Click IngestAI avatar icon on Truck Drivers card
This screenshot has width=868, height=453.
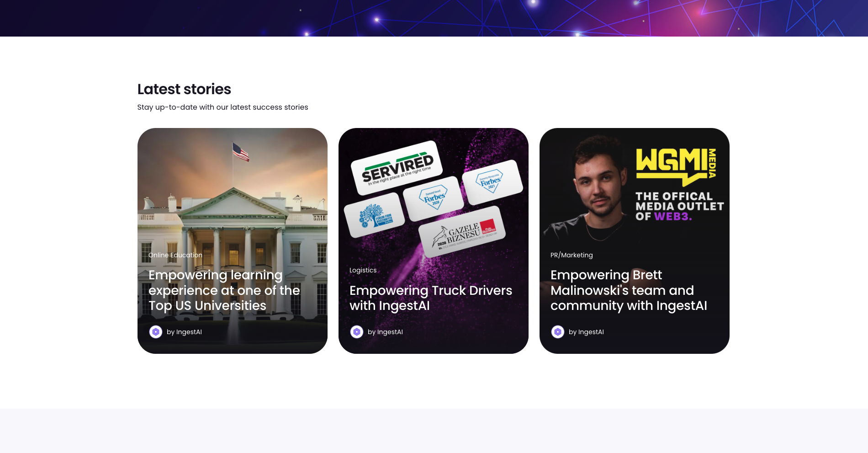click(357, 332)
